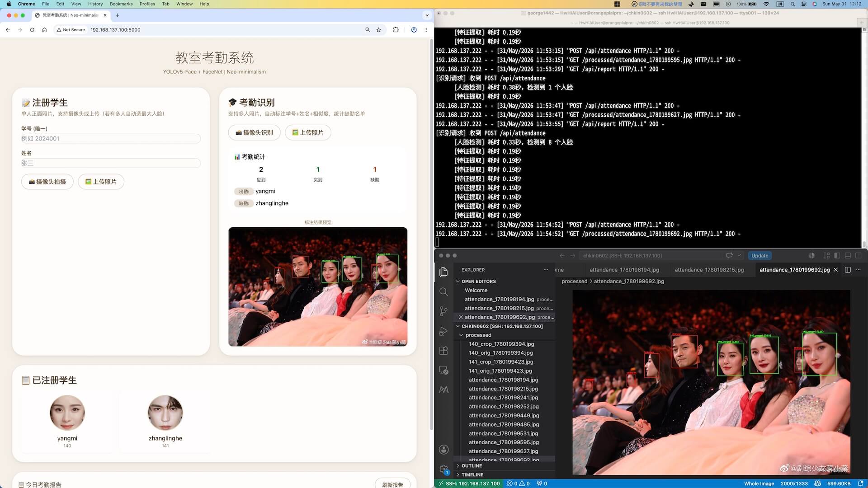Open Chrome History menu
Image resolution: width=868 pixels, height=488 pixels.
[x=95, y=4]
